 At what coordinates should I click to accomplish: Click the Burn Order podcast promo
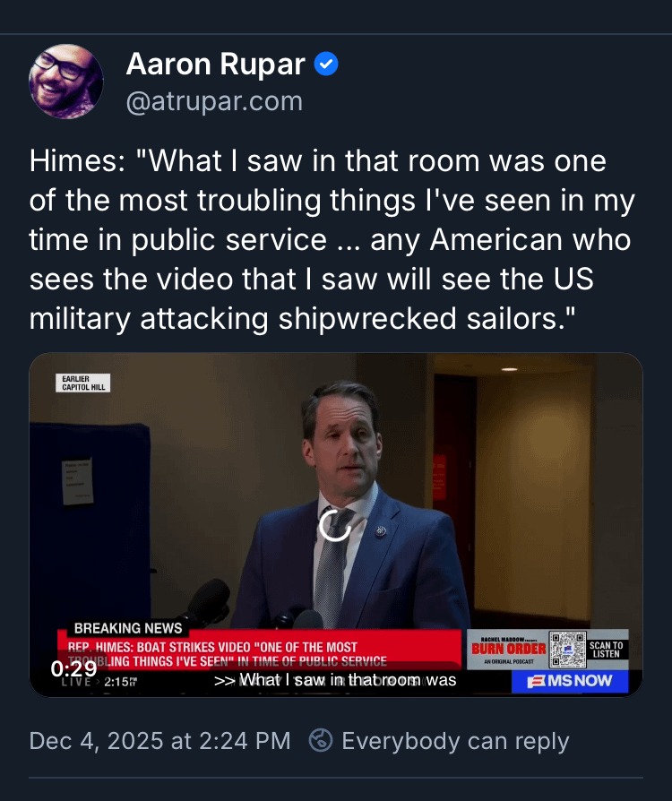[507, 647]
